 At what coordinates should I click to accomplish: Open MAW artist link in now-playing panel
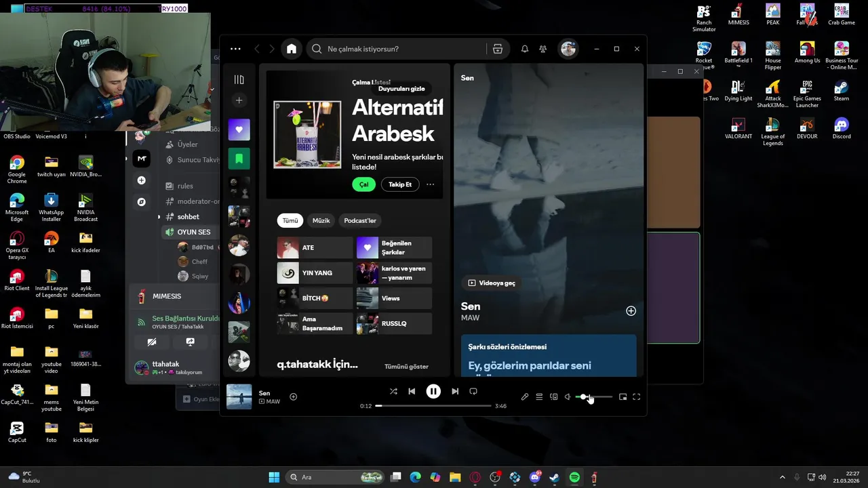pos(470,318)
